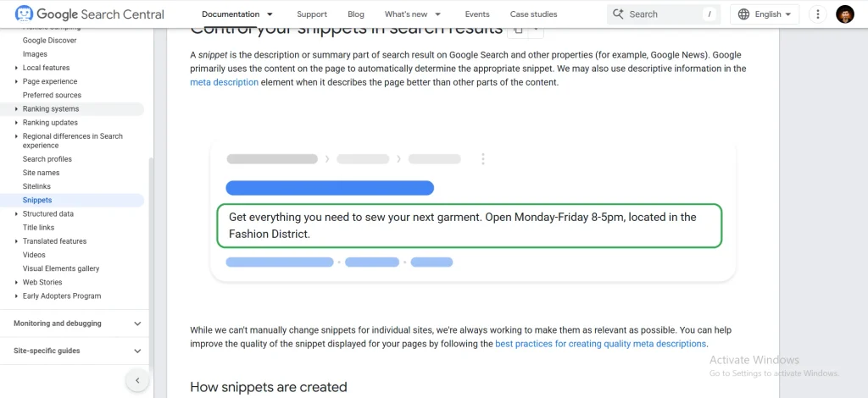The image size is (868, 398).
Task: Click best practices for creating quality meta descriptions link
Action: (601, 344)
